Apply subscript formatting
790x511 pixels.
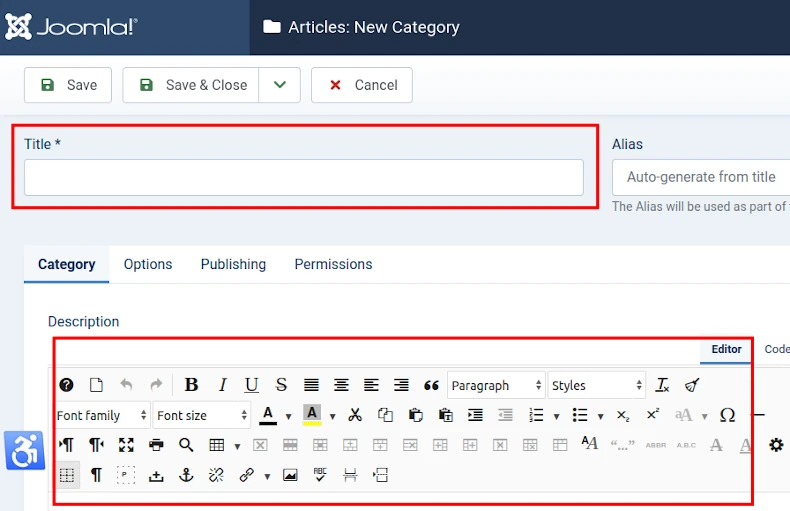coord(623,415)
